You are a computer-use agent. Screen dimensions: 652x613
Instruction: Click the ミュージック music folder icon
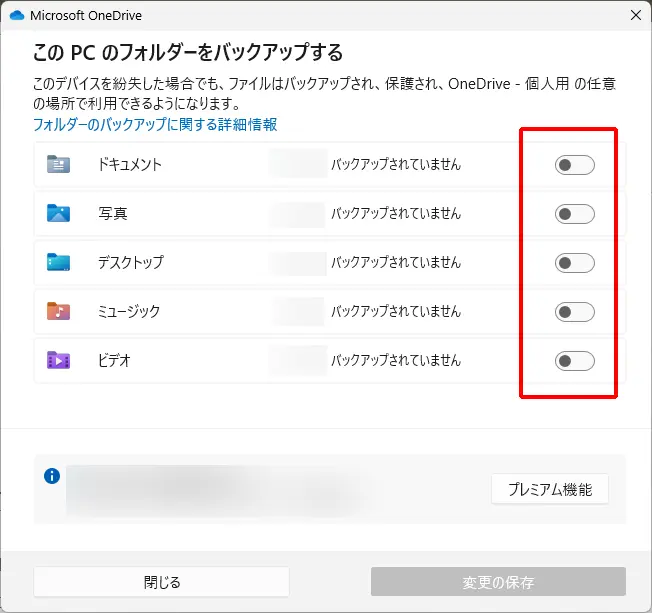(58, 311)
